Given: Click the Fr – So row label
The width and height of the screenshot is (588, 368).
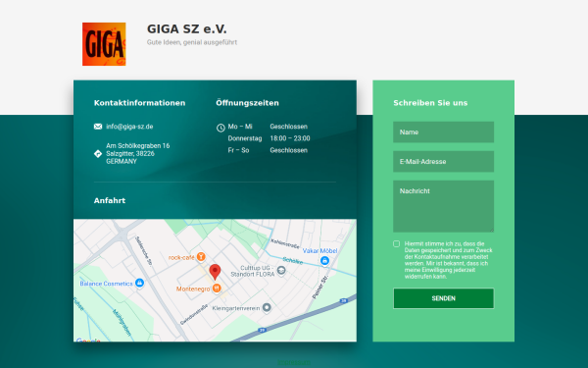Looking at the screenshot, I should (238, 150).
